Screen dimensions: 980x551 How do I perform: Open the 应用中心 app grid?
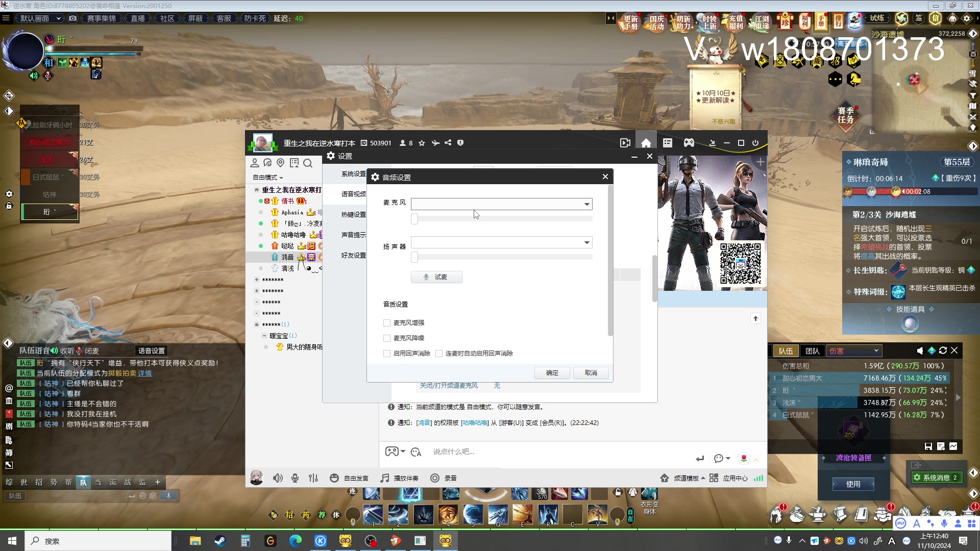point(728,478)
